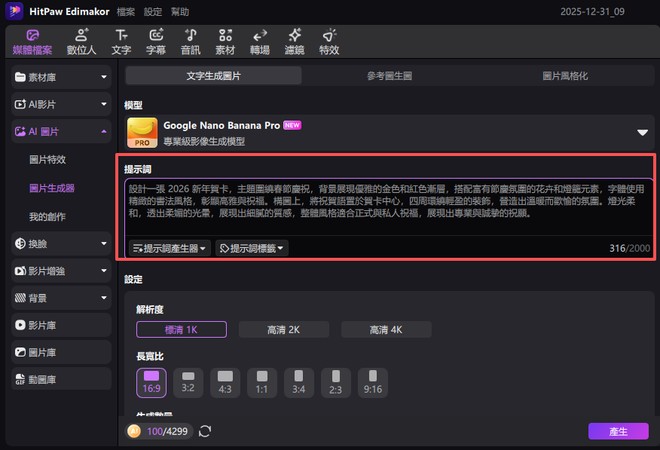Open the 設定 menu
This screenshot has width=660, height=450.
coord(153,12)
